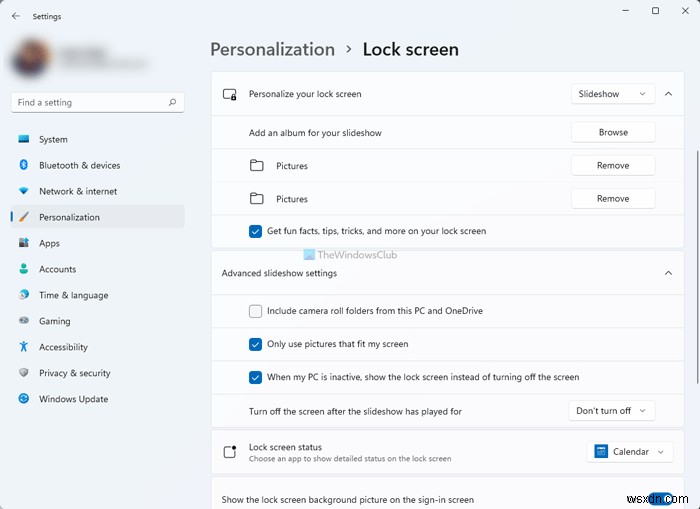The width and height of the screenshot is (700, 509).
Task: Click the Lock screen heading text
Action: 410,50
